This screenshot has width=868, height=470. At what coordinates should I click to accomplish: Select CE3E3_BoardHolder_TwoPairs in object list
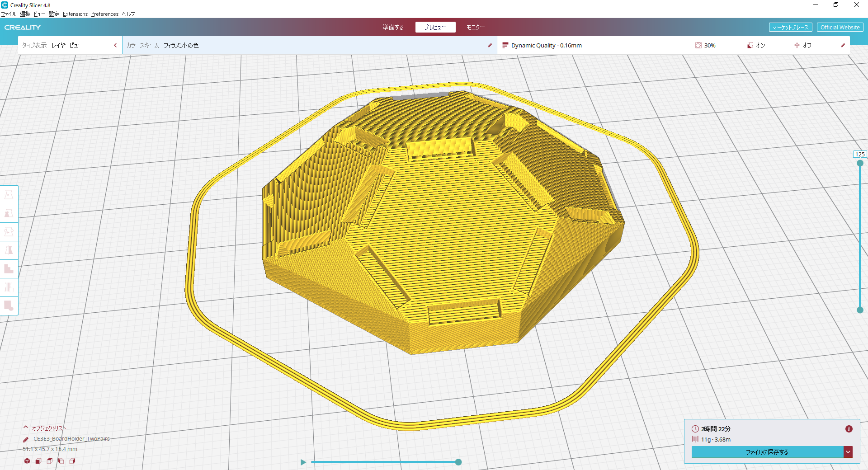[71, 439]
